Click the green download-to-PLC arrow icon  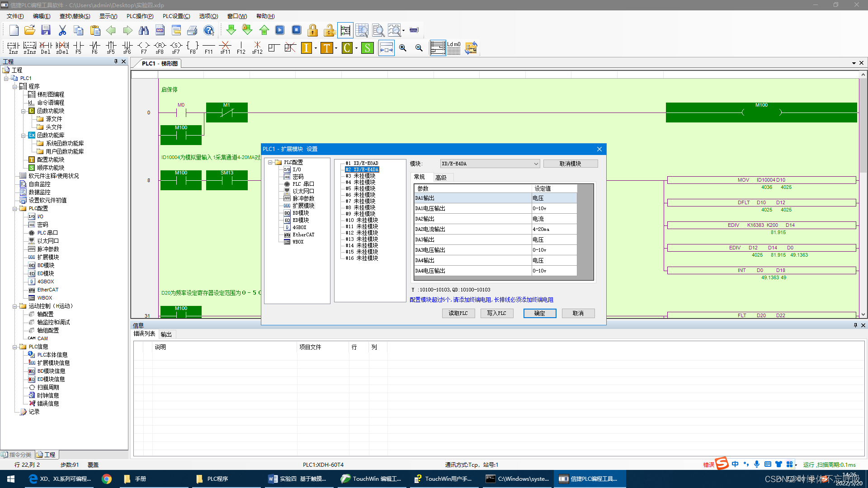(x=231, y=30)
